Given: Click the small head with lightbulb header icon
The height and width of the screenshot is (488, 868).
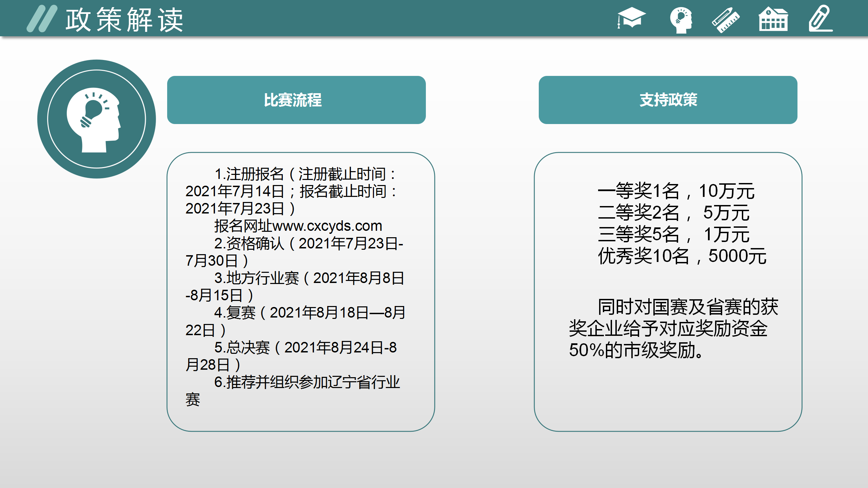Looking at the screenshot, I should pos(681,20).
